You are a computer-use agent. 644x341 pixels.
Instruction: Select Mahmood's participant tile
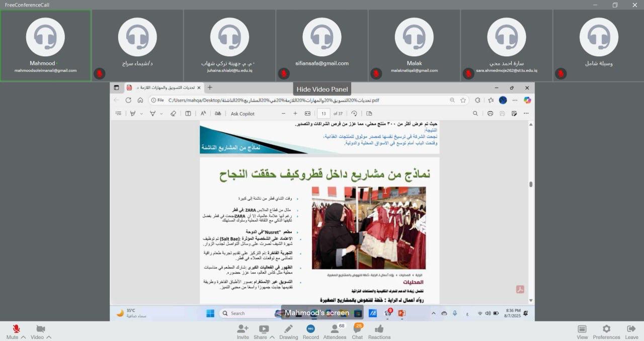point(45,45)
